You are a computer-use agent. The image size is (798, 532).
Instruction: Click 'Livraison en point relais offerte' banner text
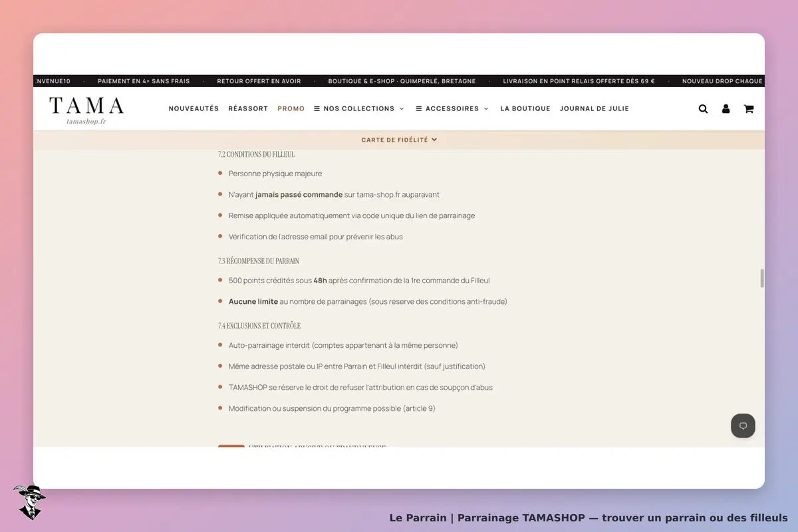[579, 81]
